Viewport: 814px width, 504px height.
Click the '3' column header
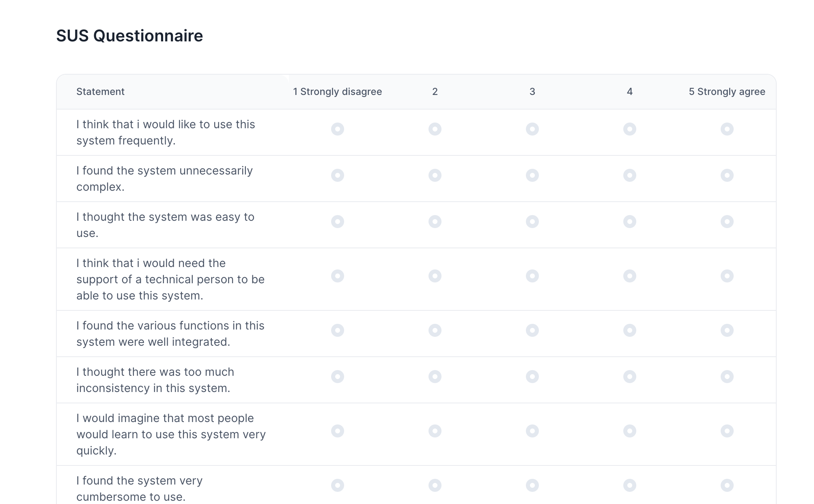[532, 92]
